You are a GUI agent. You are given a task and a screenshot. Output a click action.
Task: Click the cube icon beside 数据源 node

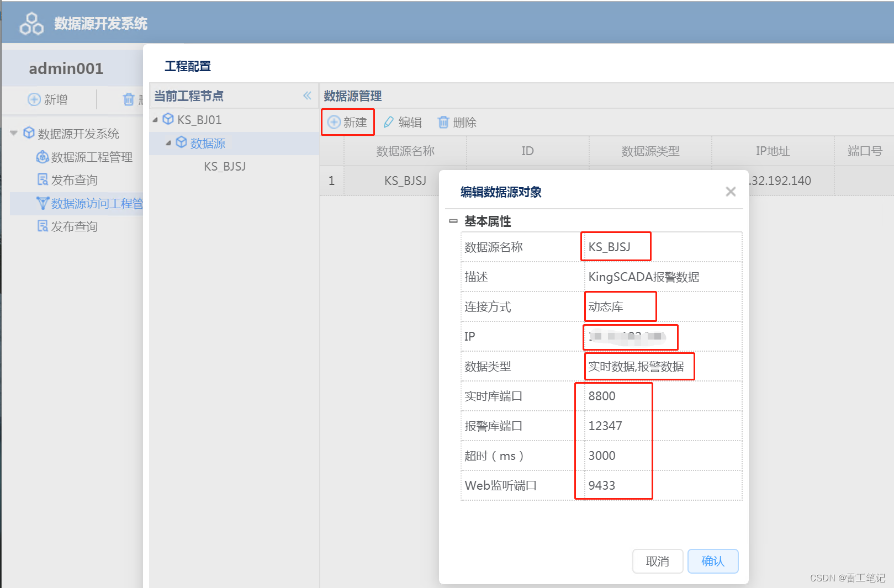point(181,142)
